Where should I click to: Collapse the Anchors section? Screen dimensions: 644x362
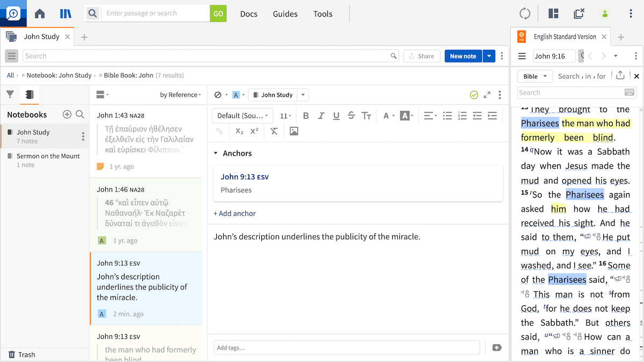click(x=216, y=153)
